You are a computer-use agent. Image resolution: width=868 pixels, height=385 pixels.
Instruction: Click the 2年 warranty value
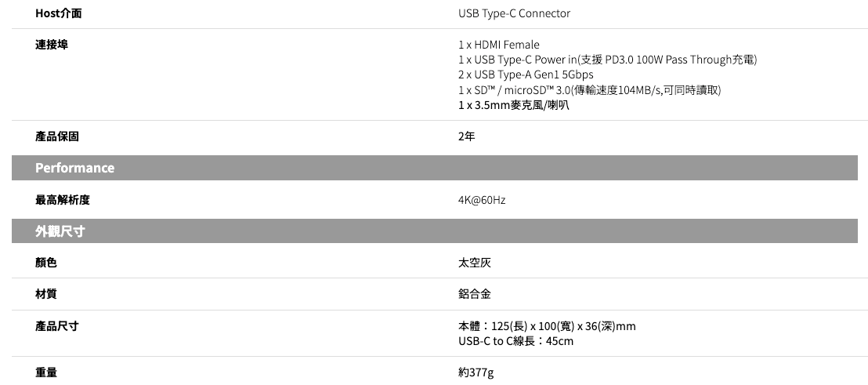[x=467, y=136]
